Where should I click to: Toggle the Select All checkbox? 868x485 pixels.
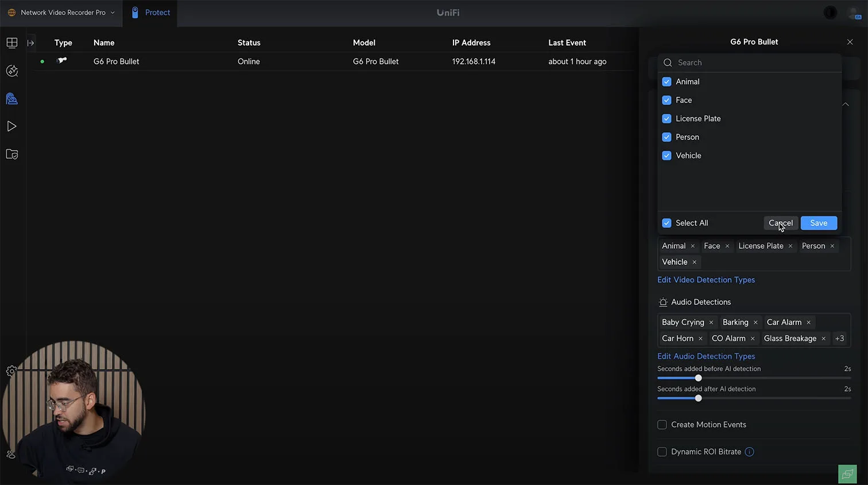tap(666, 223)
